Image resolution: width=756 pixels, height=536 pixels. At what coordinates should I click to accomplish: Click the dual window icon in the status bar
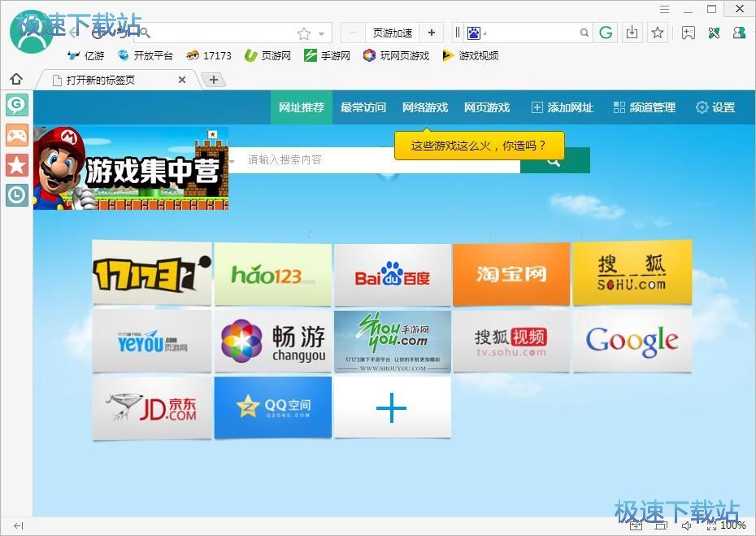[661, 526]
